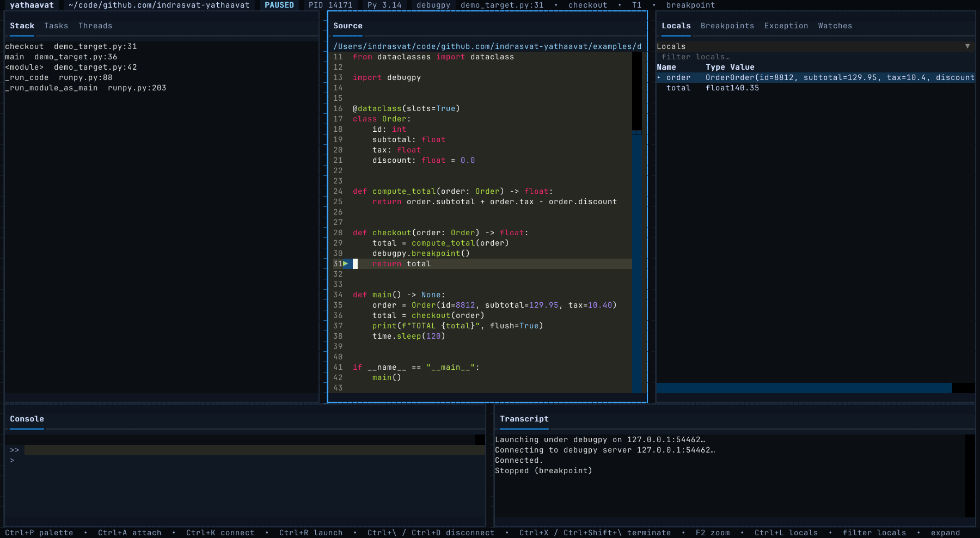Select the <module> stack frame

coord(162,67)
